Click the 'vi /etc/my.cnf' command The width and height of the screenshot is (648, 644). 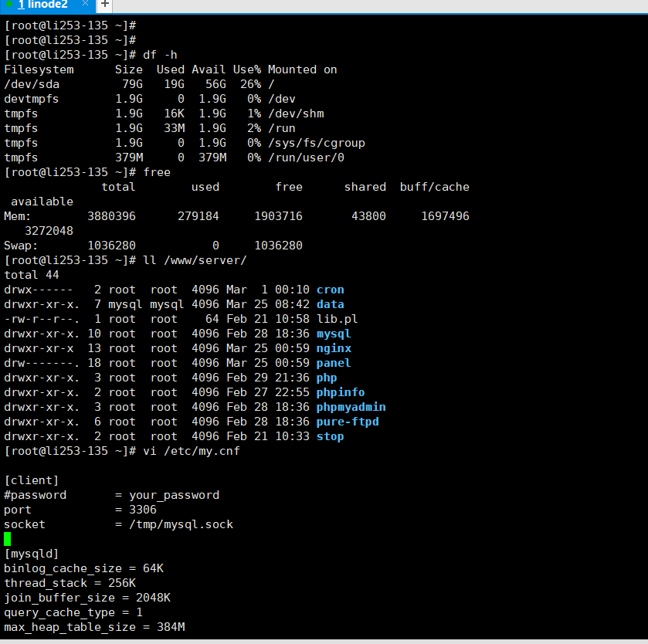click(x=191, y=451)
